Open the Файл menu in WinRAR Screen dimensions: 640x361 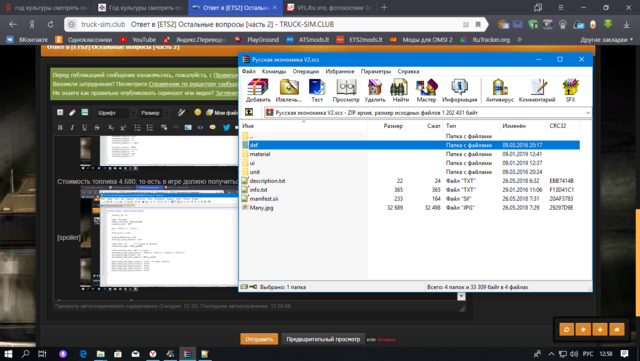[x=249, y=71]
